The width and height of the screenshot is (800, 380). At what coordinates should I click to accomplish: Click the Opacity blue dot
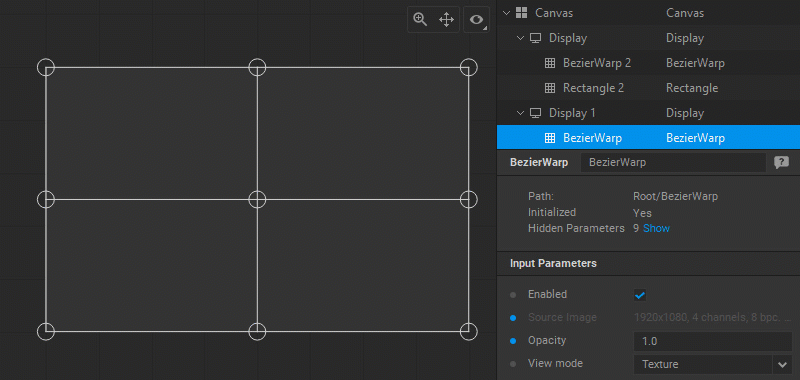pyautogui.click(x=513, y=341)
